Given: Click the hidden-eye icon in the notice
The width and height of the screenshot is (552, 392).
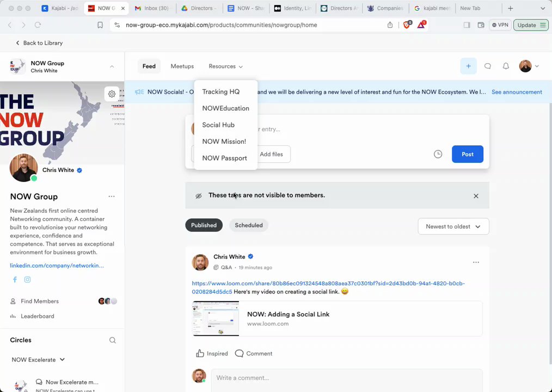Looking at the screenshot, I should pyautogui.click(x=199, y=196).
